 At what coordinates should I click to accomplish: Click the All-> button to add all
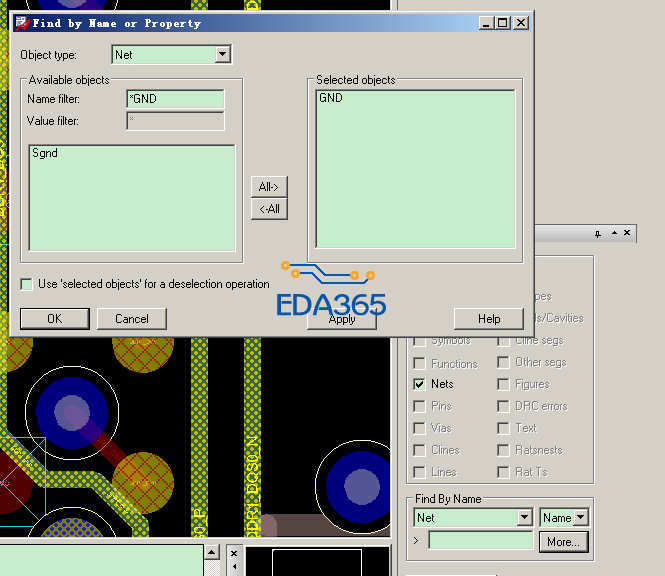[268, 186]
